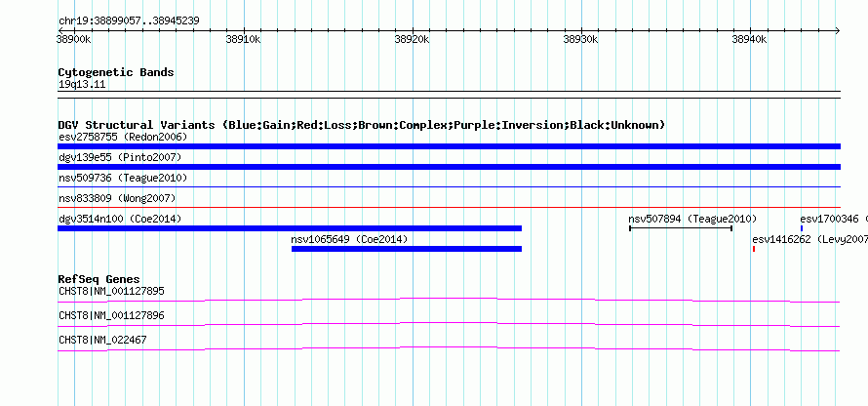This screenshot has width=868, height=406.
Task: Click the nsv509736 (Teague2010) variant label
Action: [x=123, y=178]
